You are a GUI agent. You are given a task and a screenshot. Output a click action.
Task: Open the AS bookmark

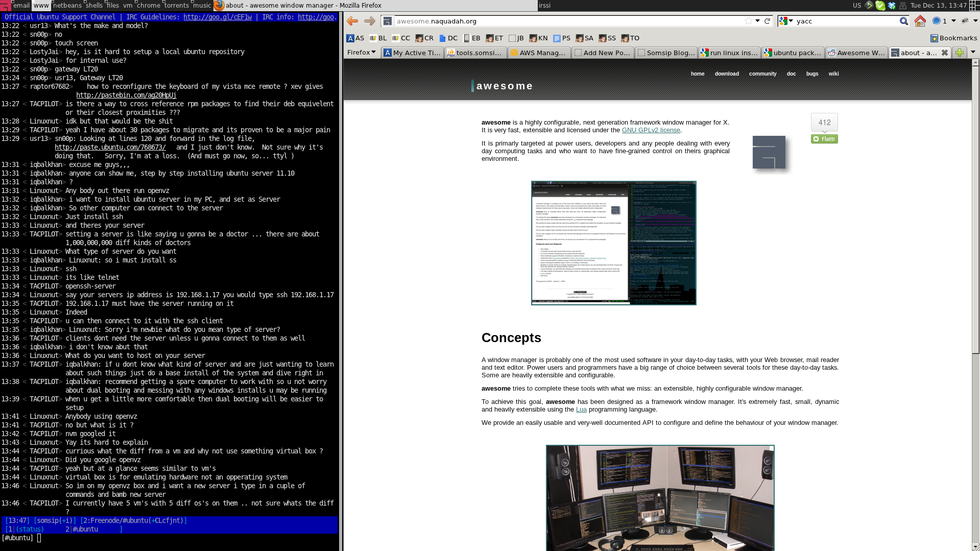pos(355,38)
